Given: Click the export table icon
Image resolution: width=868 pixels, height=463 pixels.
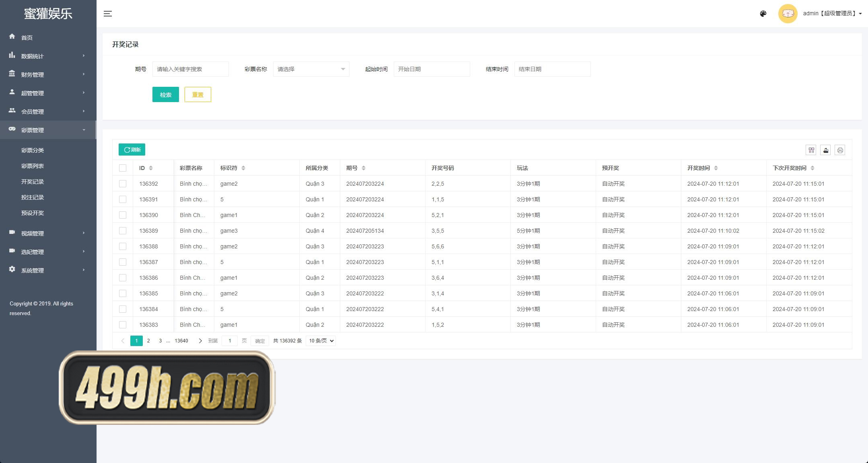Looking at the screenshot, I should (825, 150).
